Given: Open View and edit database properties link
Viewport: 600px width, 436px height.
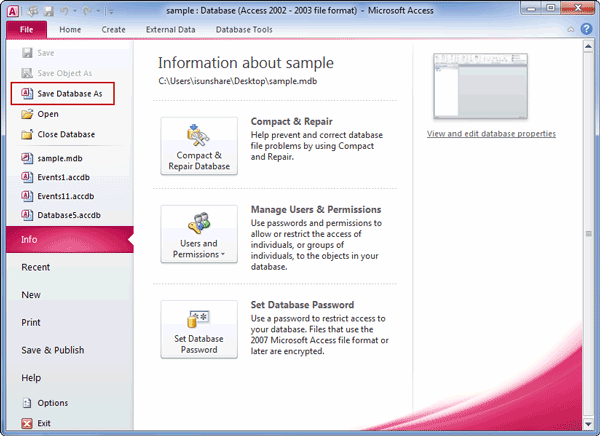Looking at the screenshot, I should [491, 134].
